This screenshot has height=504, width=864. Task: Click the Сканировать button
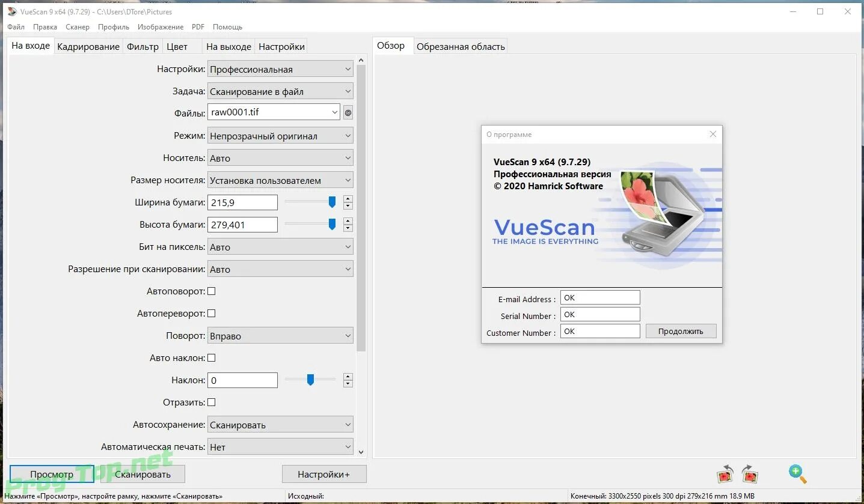click(142, 474)
